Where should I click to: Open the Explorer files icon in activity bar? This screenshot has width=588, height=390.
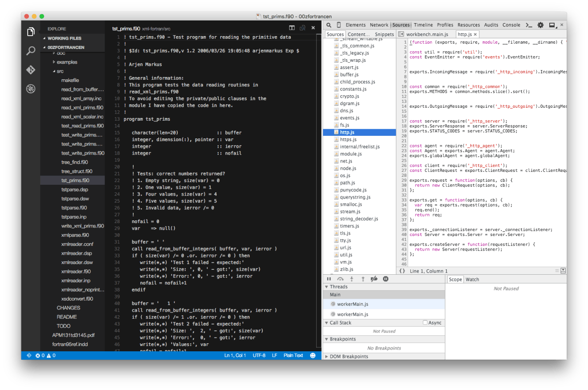coord(31,32)
